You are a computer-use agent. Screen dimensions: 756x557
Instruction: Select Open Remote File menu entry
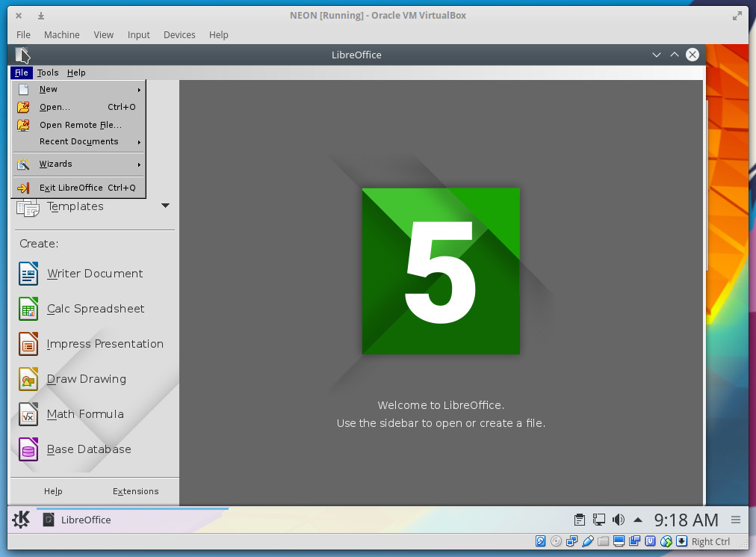tap(78, 125)
